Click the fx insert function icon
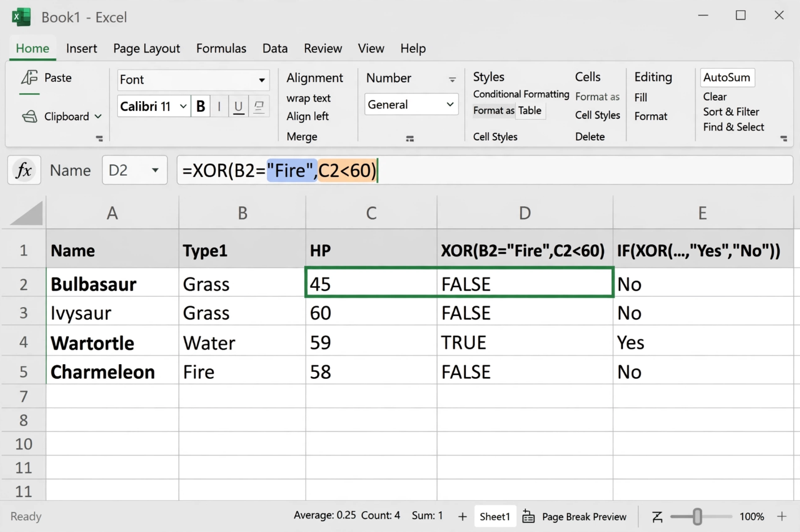This screenshot has height=532, width=800. tap(24, 170)
